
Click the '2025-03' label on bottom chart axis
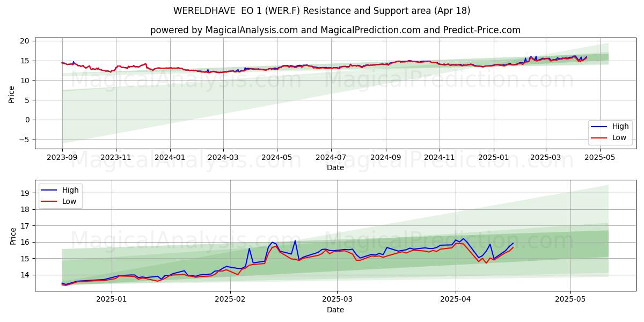click(338, 300)
